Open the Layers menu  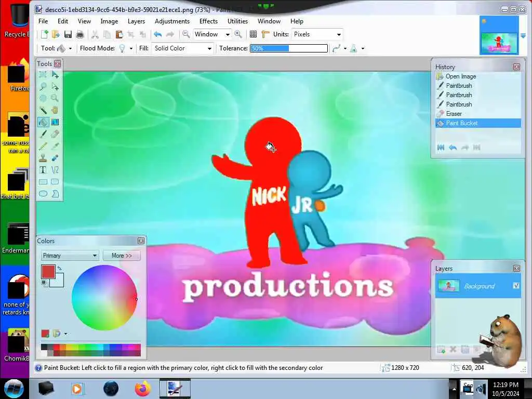[x=137, y=21]
